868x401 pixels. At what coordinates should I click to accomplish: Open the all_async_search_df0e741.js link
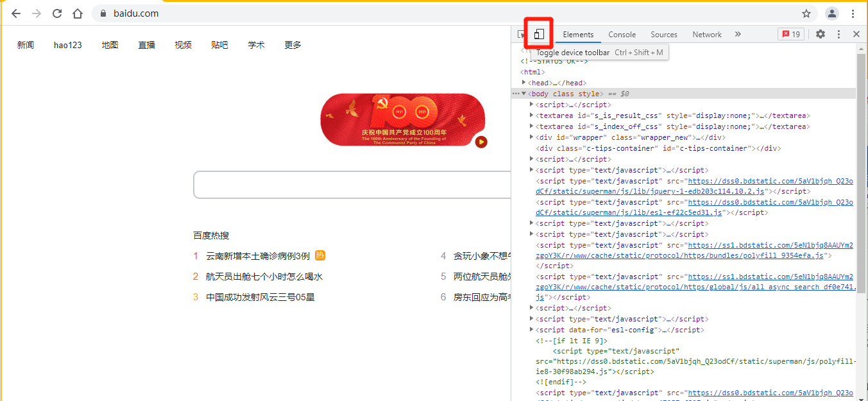coord(696,287)
